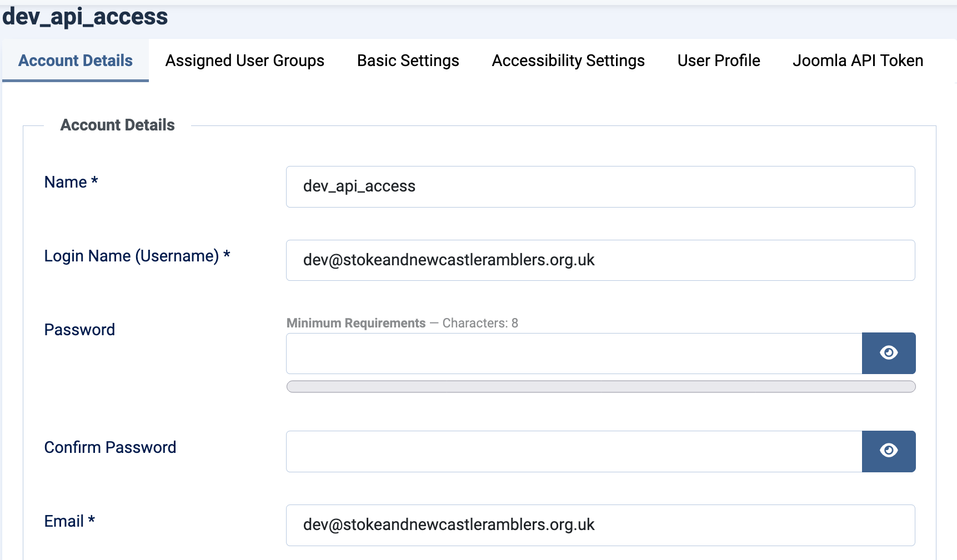Select the Account Details tab
This screenshot has height=560, width=957.
pyautogui.click(x=76, y=60)
